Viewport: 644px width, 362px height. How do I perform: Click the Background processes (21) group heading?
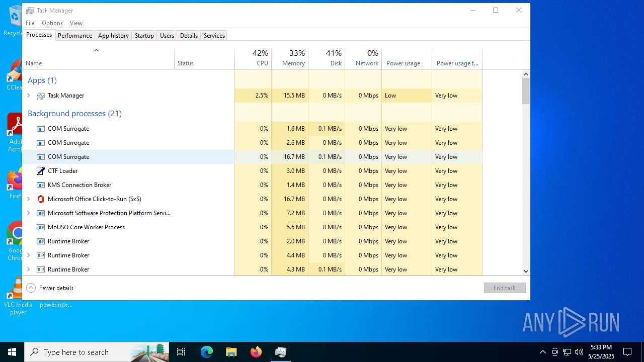tap(74, 114)
